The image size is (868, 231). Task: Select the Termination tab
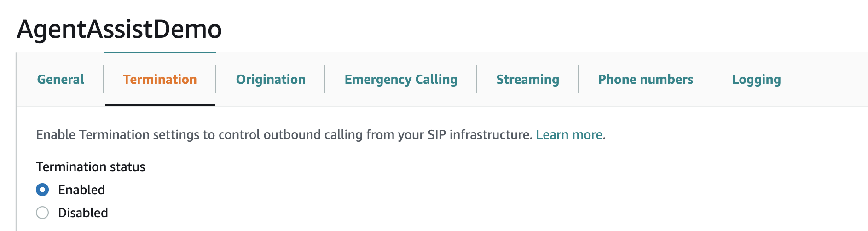[x=160, y=80]
